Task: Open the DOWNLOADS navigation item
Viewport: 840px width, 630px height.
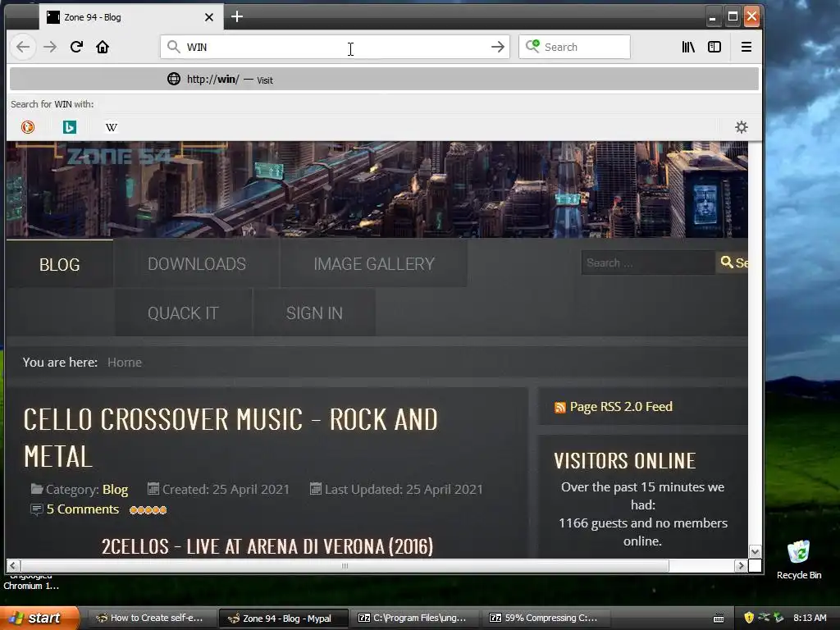Action: tap(197, 263)
